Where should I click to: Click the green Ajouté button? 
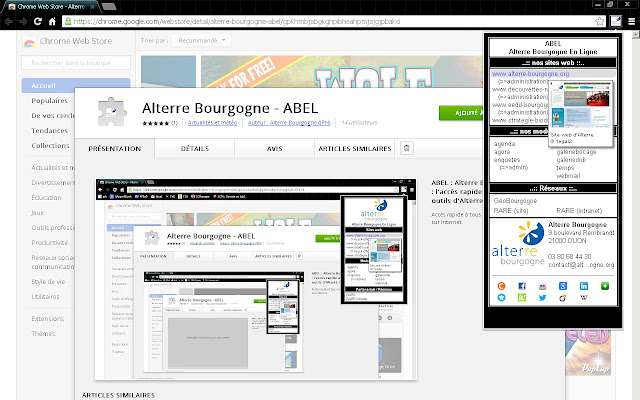(461, 113)
